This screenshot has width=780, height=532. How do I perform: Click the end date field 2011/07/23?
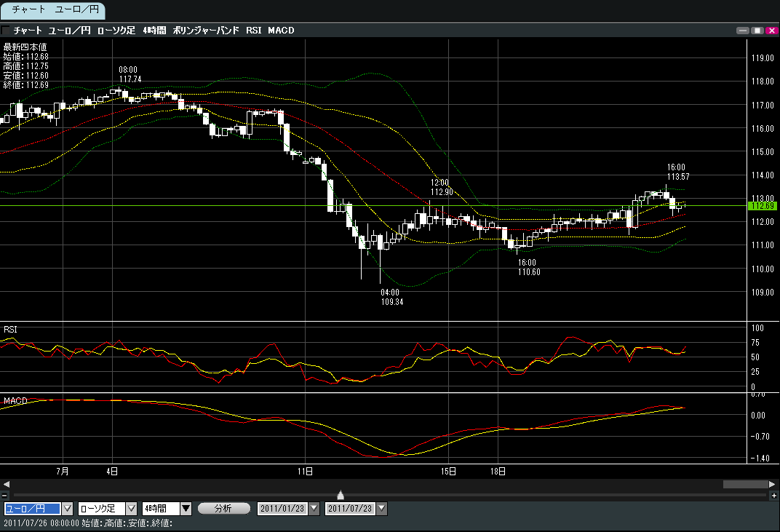pyautogui.click(x=350, y=508)
